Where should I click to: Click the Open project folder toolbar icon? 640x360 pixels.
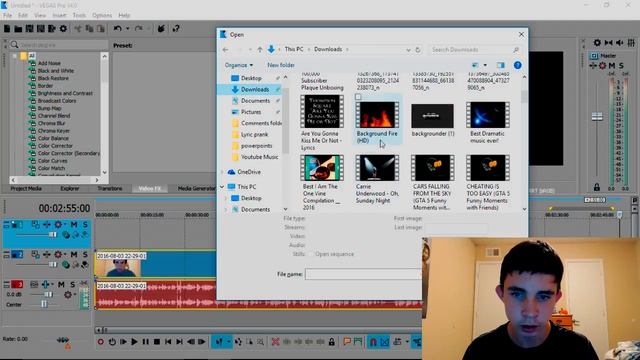pyautogui.click(x=18, y=29)
